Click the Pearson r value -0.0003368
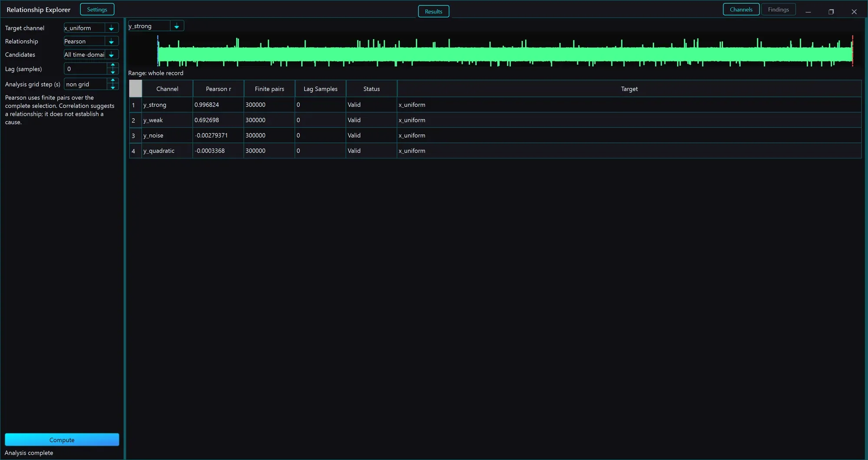Viewport: 868px width, 460px height. click(218, 151)
